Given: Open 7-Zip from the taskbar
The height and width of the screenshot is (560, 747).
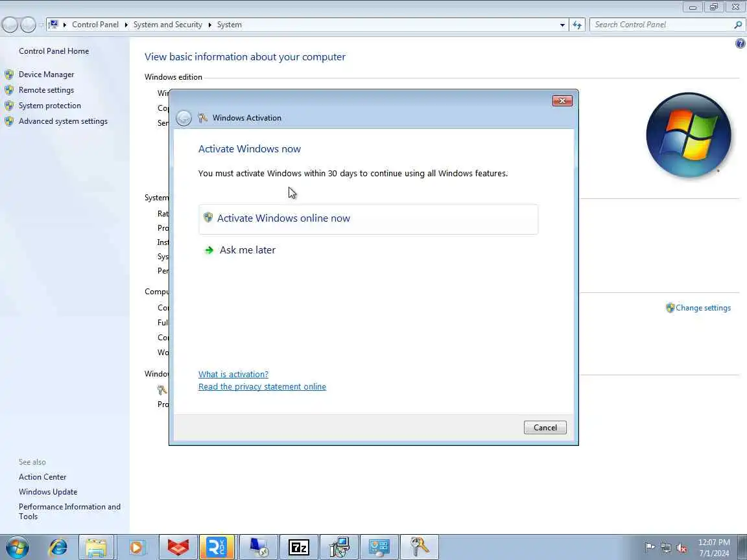Looking at the screenshot, I should [x=299, y=547].
